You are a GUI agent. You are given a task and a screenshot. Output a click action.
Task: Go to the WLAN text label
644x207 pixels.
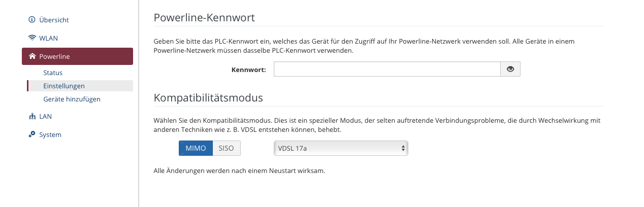pyautogui.click(x=48, y=38)
